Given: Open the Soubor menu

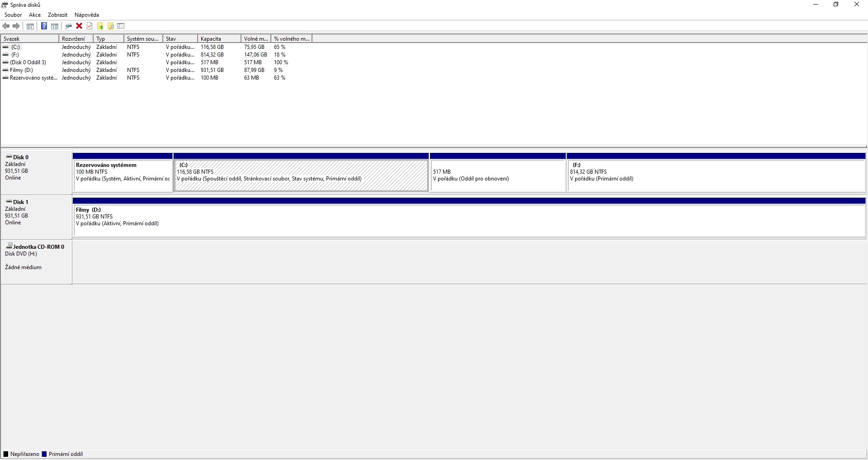Looking at the screenshot, I should pos(13,15).
